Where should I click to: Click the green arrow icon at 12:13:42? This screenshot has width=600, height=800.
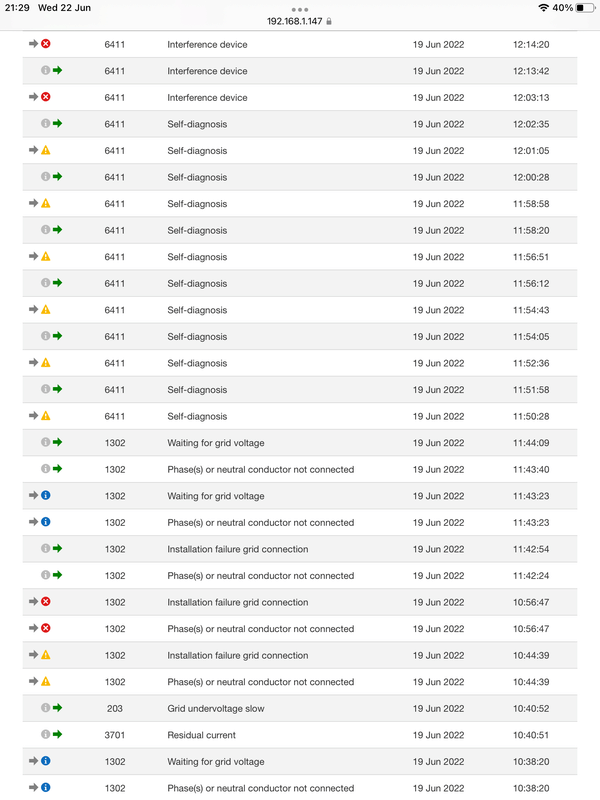tap(57, 70)
